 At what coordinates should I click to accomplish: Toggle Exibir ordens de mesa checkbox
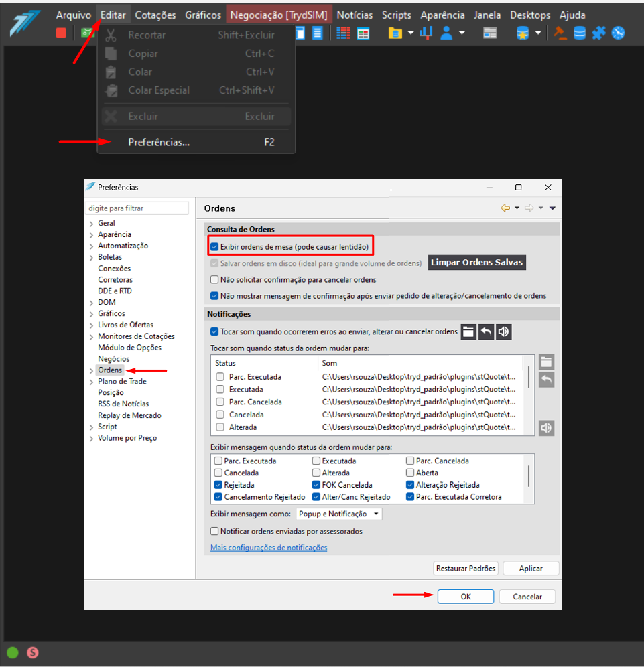(214, 246)
